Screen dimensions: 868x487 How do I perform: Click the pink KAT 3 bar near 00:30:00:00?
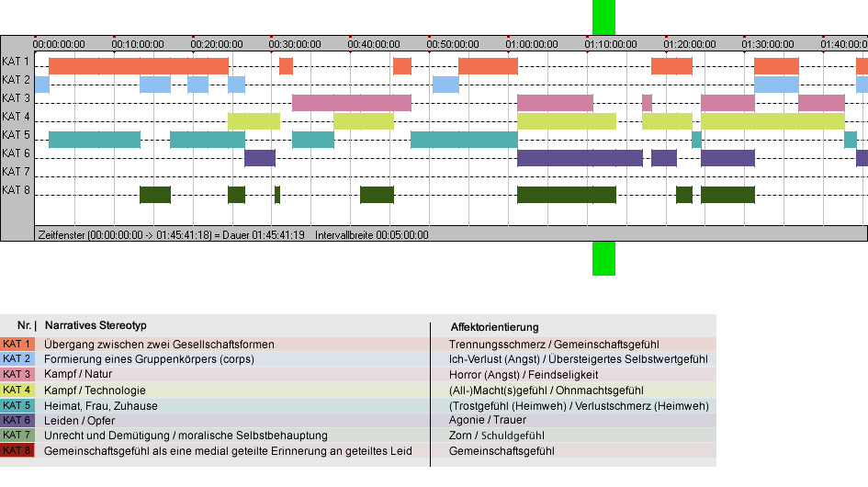tap(352, 103)
